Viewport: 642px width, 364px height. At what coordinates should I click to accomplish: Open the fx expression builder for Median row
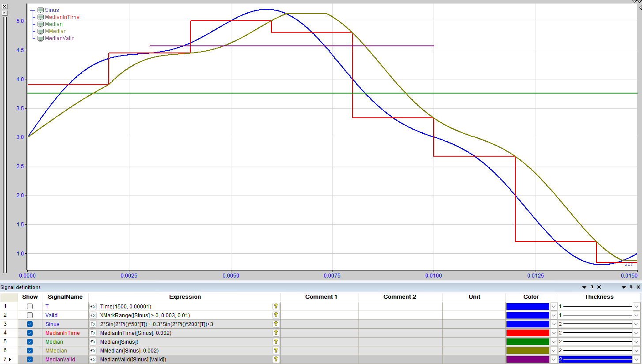coord(93,341)
